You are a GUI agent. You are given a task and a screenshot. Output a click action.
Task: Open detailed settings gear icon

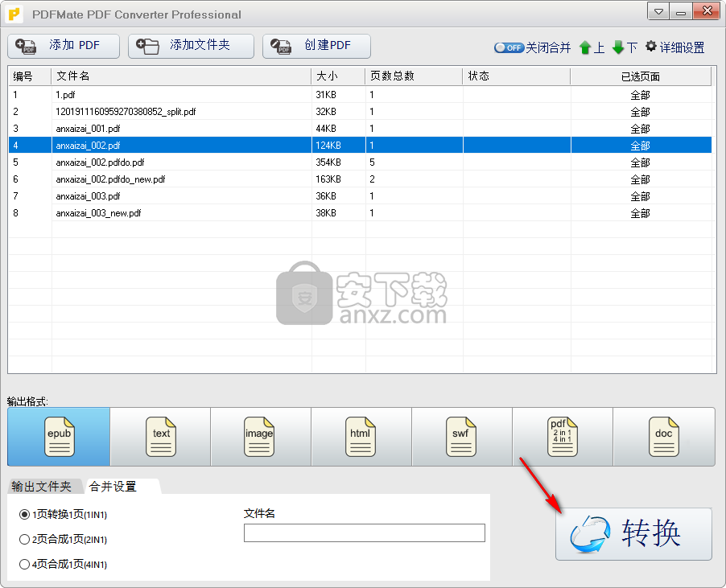tap(651, 47)
